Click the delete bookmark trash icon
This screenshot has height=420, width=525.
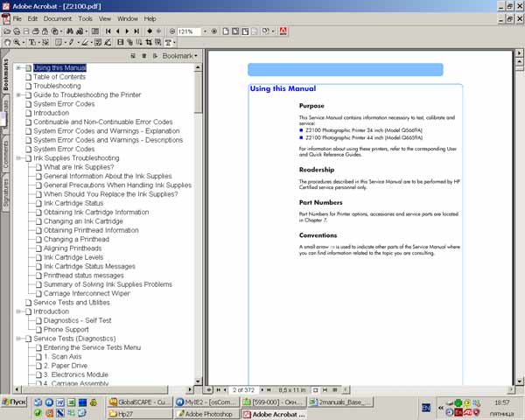pyautogui.click(x=144, y=56)
